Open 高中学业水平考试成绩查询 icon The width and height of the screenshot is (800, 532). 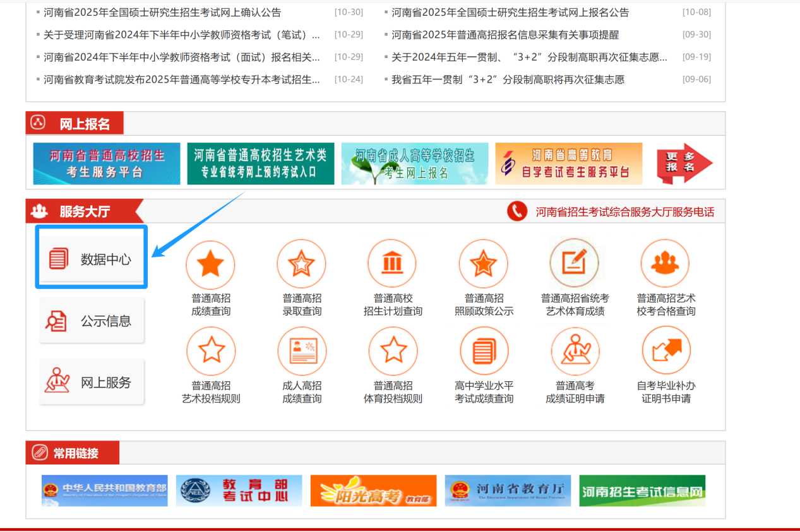(x=484, y=352)
